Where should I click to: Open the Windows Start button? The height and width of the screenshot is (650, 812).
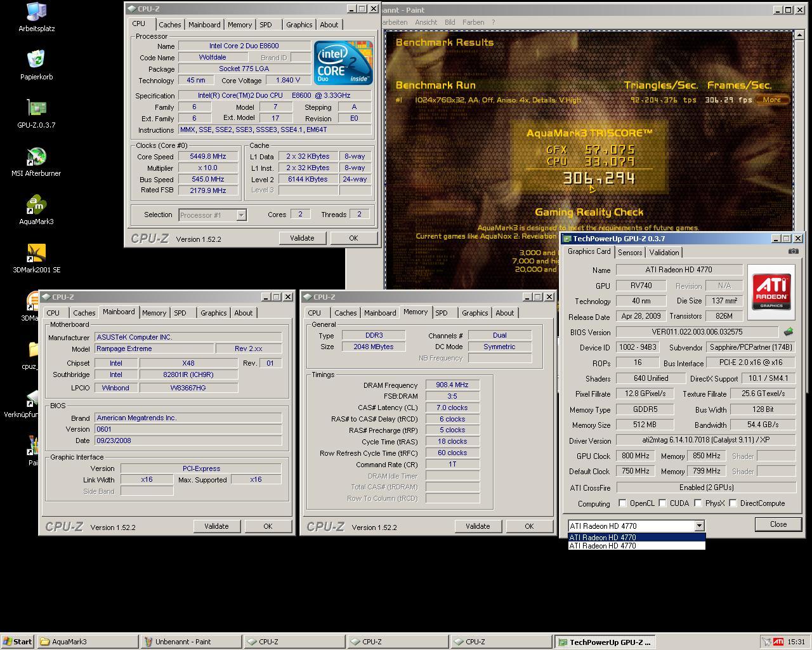point(18,642)
